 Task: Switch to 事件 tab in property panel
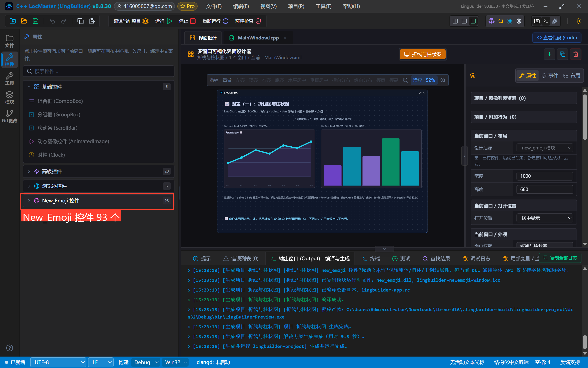pyautogui.click(x=550, y=76)
